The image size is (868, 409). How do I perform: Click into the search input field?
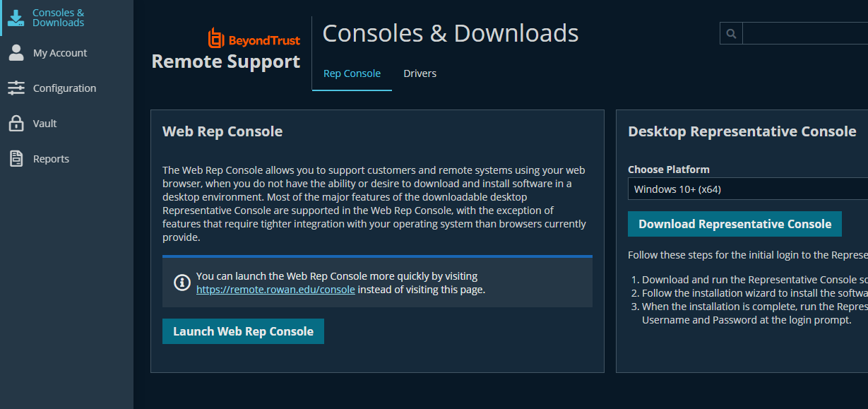805,33
